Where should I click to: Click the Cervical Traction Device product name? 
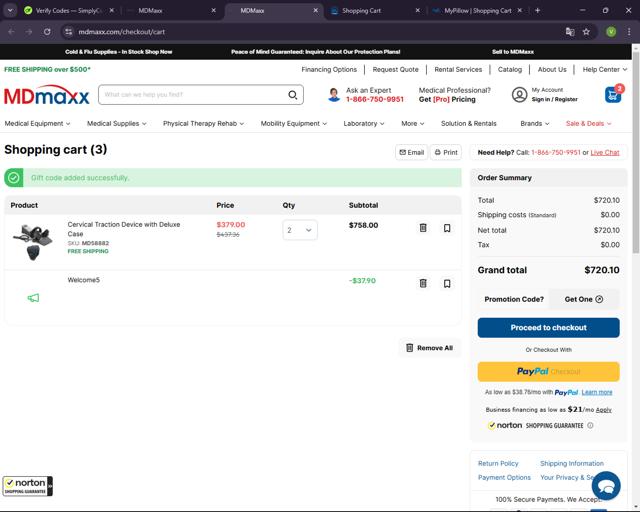tap(124, 229)
